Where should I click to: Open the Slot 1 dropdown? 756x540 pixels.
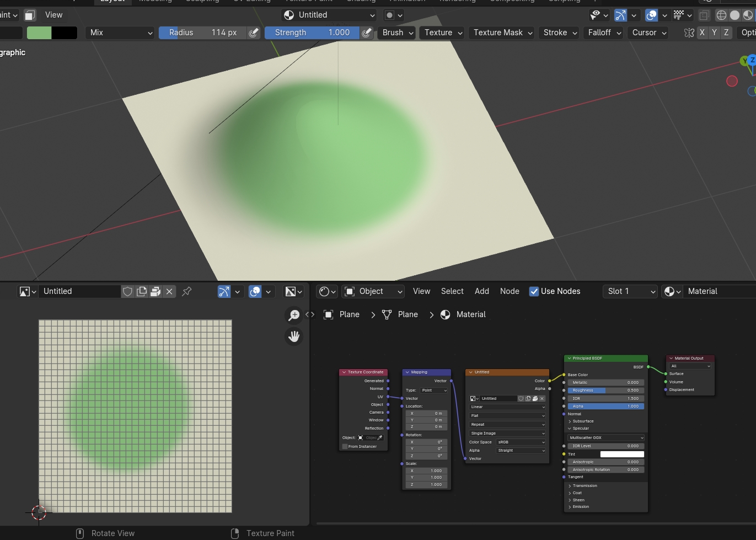coord(630,291)
